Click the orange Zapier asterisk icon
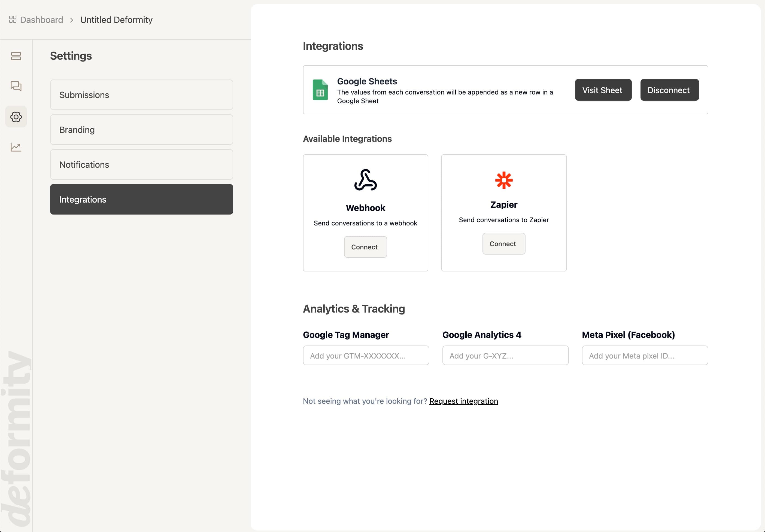 point(503,180)
